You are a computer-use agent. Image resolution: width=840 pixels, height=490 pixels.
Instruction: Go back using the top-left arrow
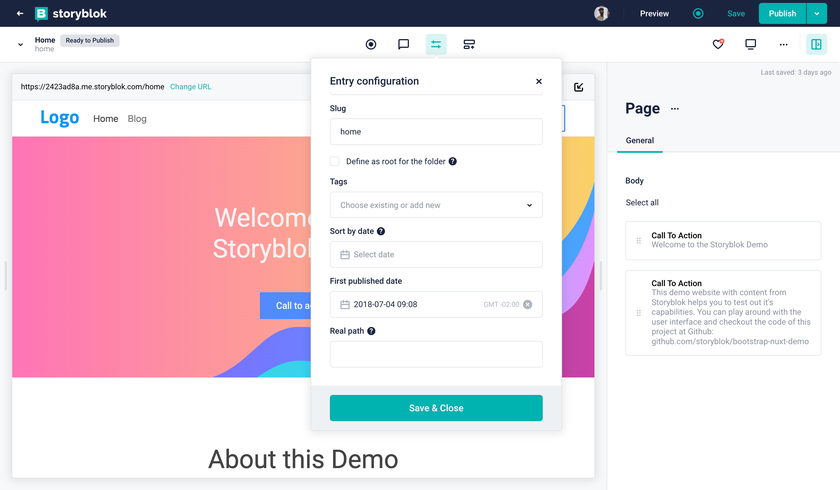click(20, 13)
